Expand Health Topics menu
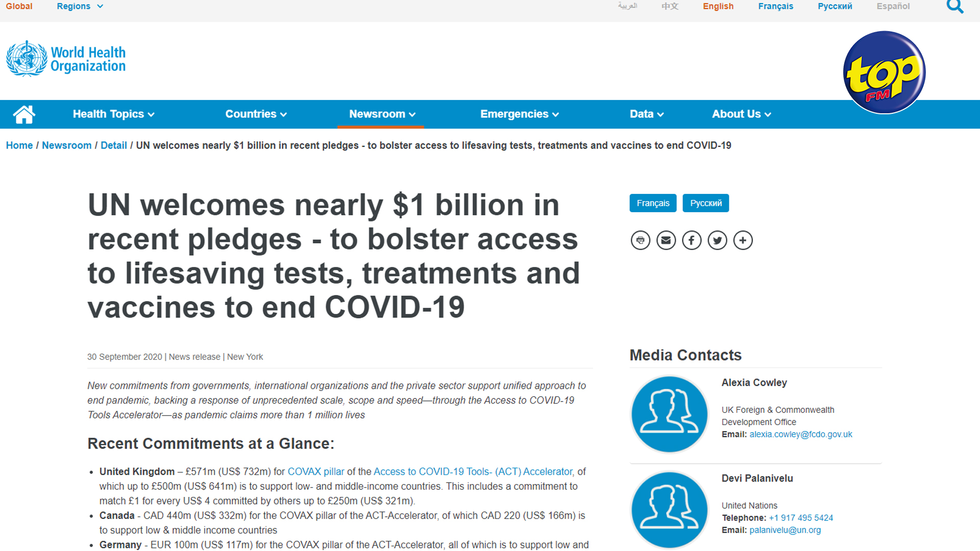The height and width of the screenshot is (551, 980). tap(113, 114)
